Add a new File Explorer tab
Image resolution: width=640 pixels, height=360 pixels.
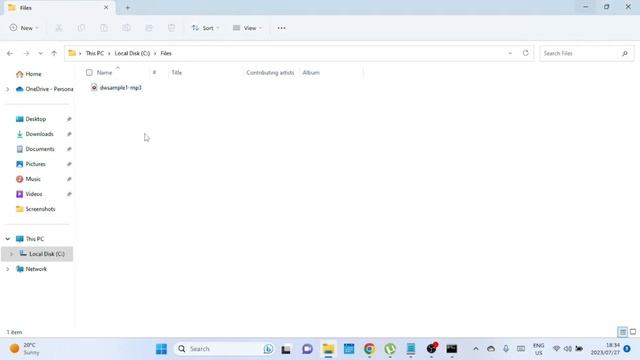click(127, 7)
